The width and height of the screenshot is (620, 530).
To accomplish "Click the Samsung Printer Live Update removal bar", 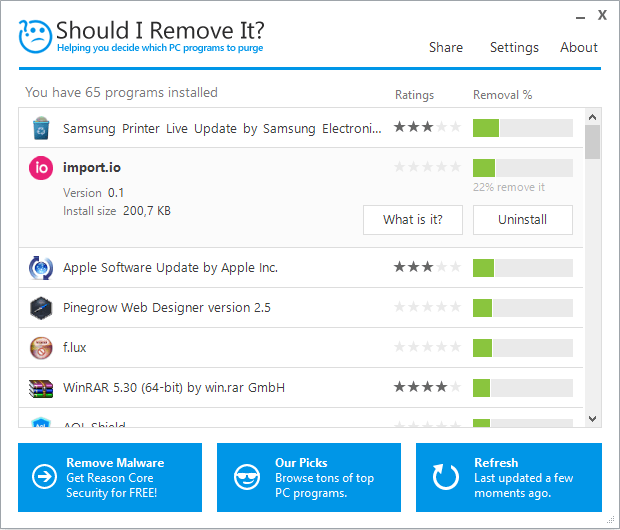I will [x=523, y=128].
